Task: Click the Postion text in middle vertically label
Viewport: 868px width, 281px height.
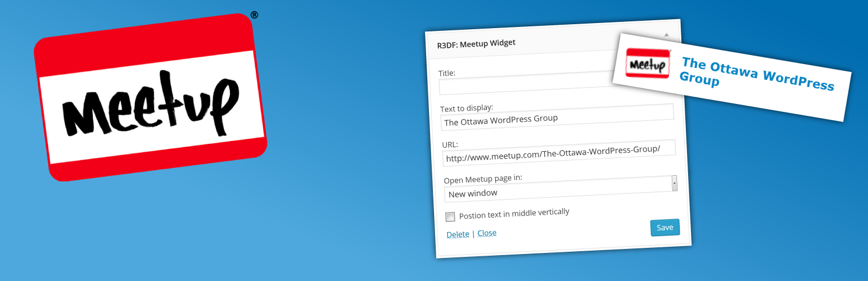Action: [514, 214]
